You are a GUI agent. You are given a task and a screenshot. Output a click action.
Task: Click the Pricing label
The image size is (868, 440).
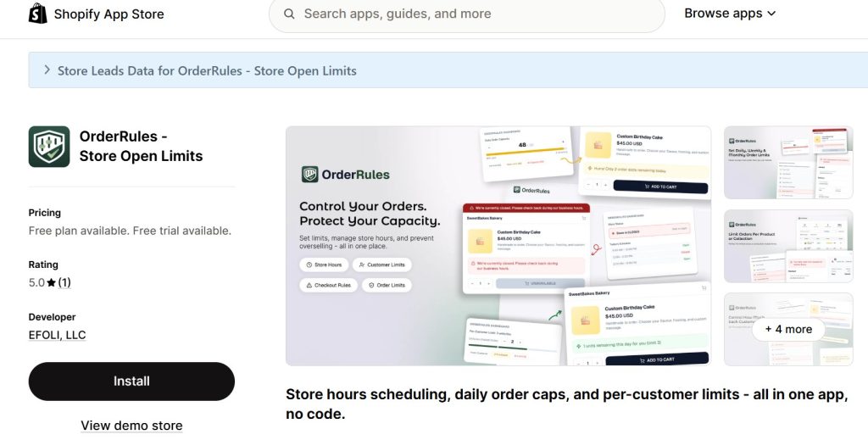(x=45, y=213)
